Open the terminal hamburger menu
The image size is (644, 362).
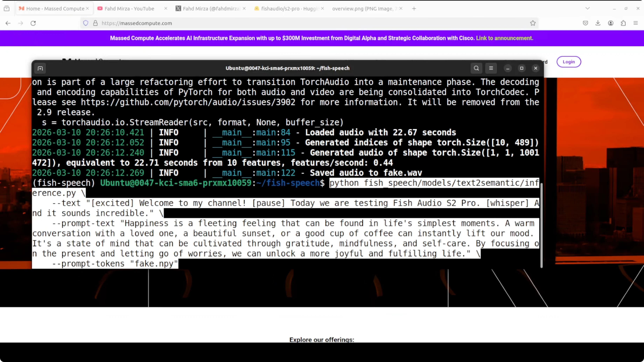click(x=491, y=68)
